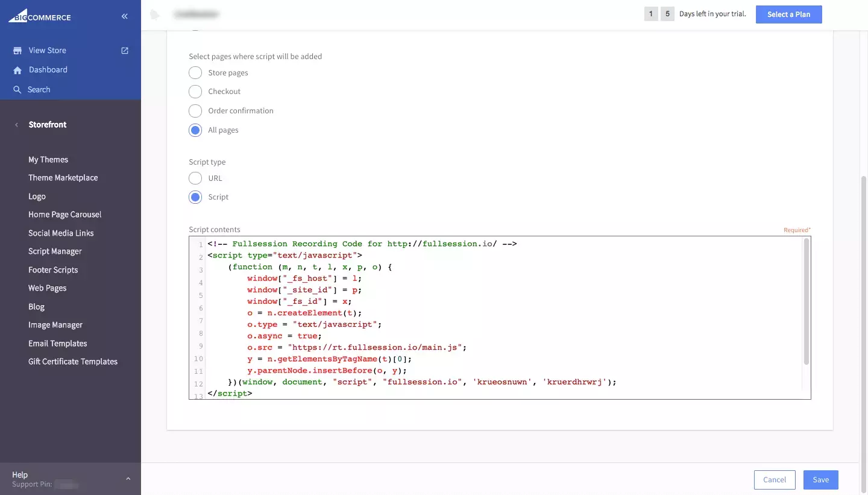Screen dimensions: 868x495
Task: Open Web Pages
Action: click(x=48, y=288)
